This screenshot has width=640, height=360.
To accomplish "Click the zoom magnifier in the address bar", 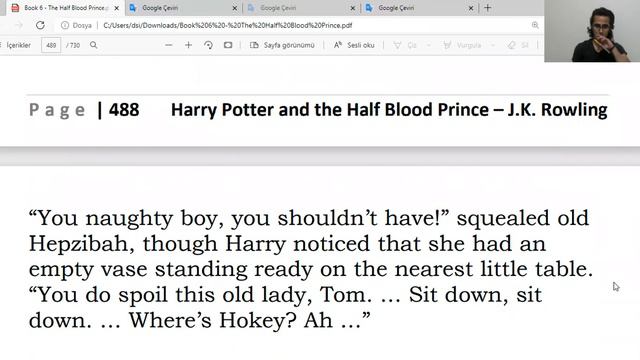I will click(x=535, y=25).
